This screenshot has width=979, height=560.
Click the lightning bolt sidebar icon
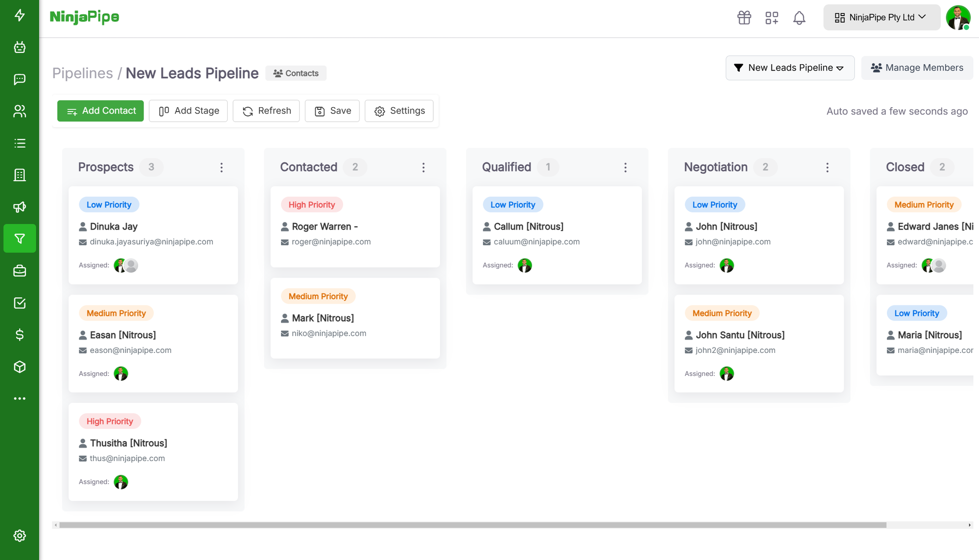[19, 16]
